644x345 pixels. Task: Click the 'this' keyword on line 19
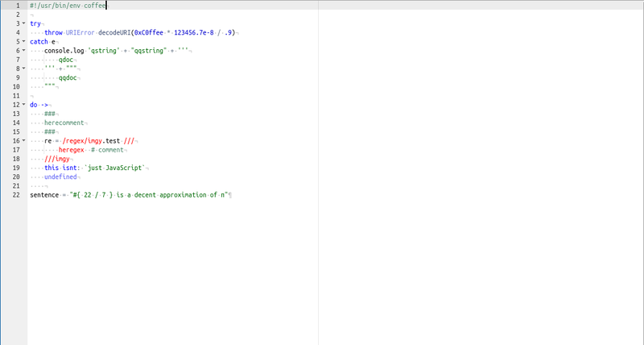pyautogui.click(x=52, y=168)
